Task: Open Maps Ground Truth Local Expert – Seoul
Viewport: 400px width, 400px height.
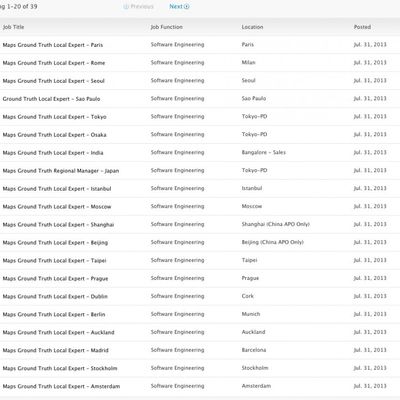Action: (x=54, y=81)
